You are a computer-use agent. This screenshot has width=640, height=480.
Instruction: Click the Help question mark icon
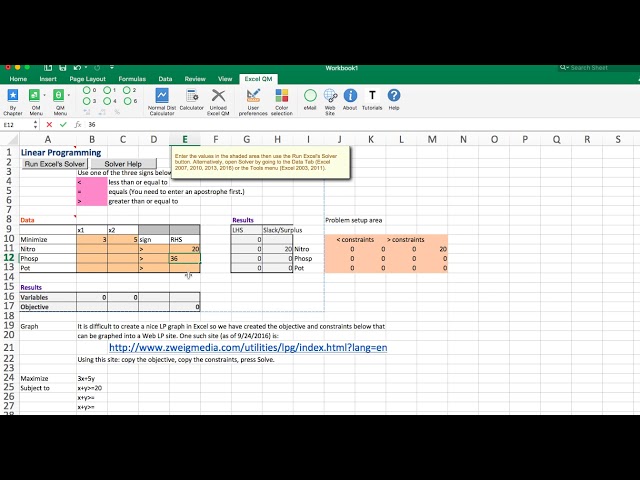394,95
